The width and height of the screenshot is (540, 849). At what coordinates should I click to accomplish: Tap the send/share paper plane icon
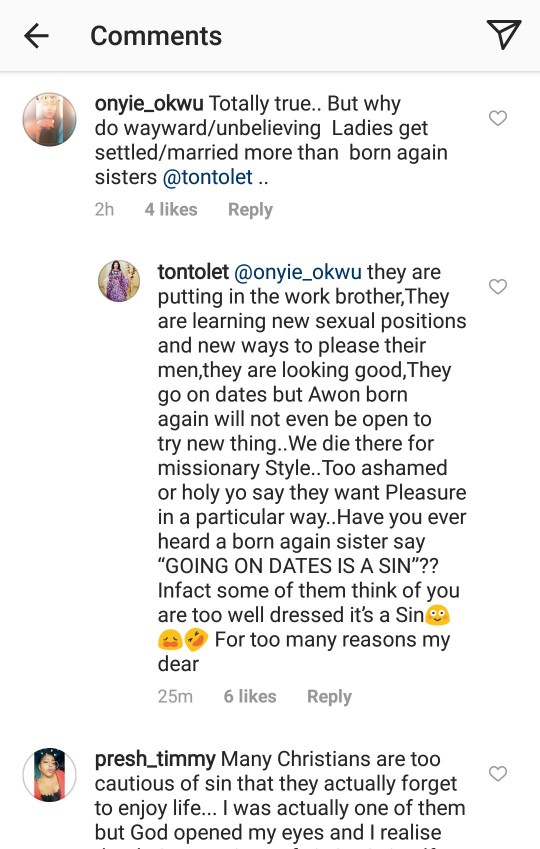click(x=504, y=34)
